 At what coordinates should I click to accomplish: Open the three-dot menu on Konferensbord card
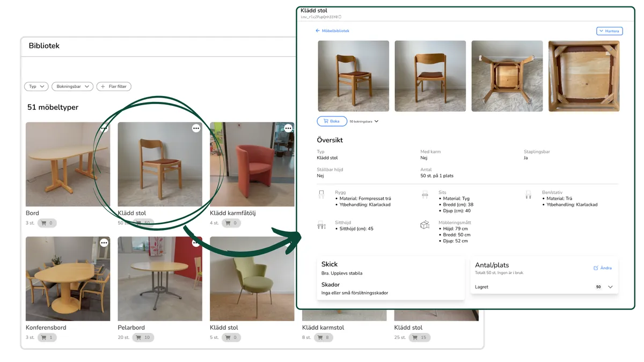click(104, 243)
